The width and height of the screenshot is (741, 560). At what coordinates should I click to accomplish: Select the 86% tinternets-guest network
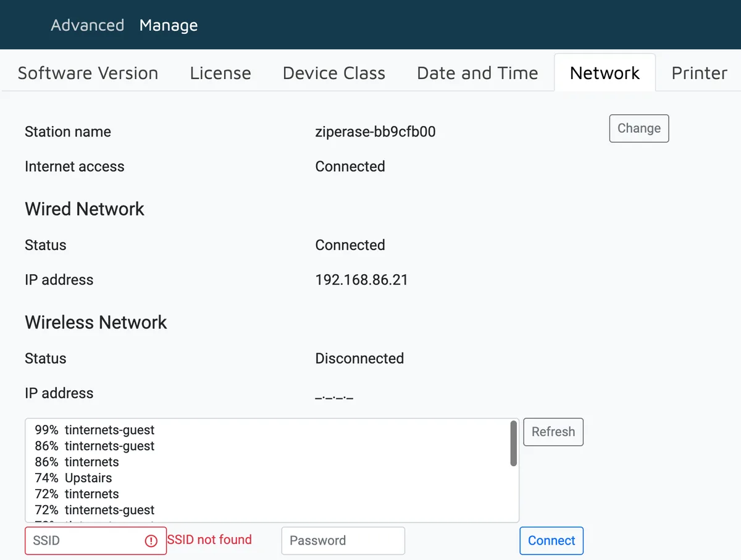pos(267,446)
